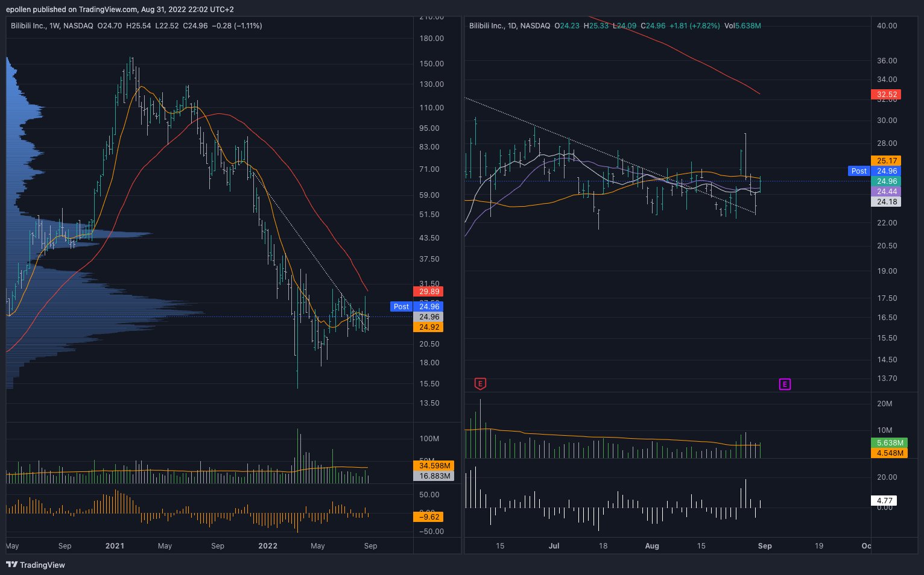This screenshot has height=575, width=924.
Task: Select the 2021 label on the weekly time axis
Action: [114, 546]
